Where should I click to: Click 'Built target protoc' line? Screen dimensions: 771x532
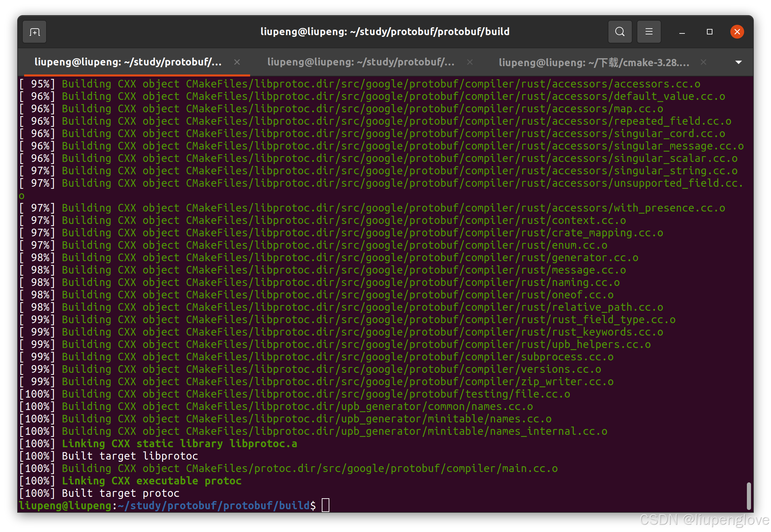(x=99, y=493)
